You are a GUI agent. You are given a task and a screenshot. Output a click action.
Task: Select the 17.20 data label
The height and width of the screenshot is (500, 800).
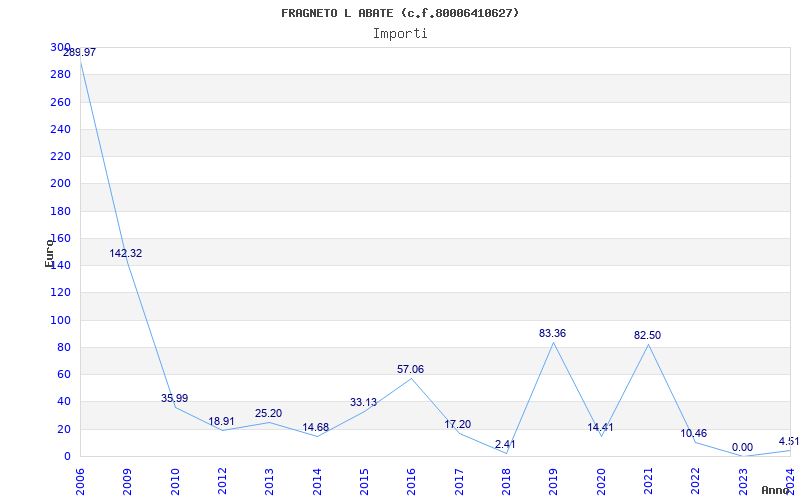(x=458, y=424)
